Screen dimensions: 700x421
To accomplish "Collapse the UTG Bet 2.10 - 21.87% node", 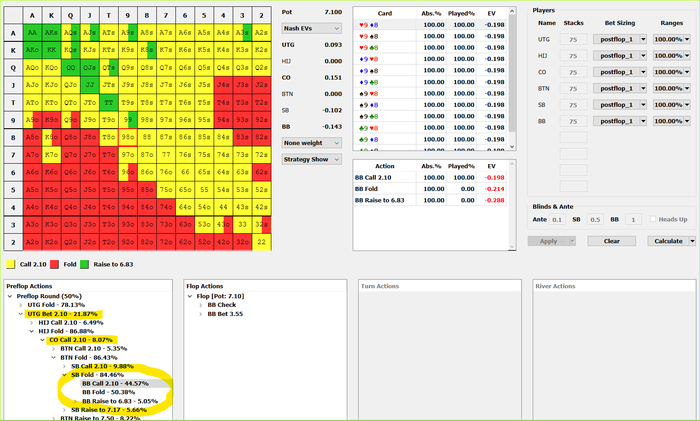I will click(x=21, y=314).
